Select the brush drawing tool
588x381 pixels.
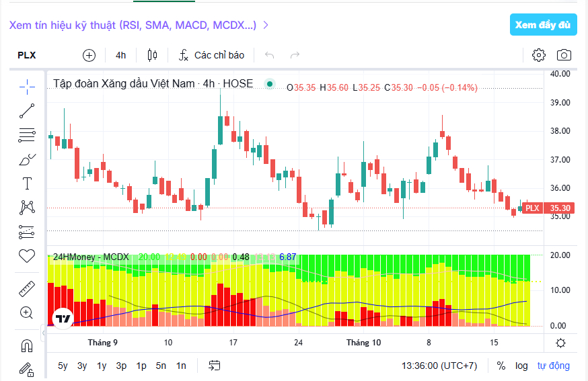(27, 160)
